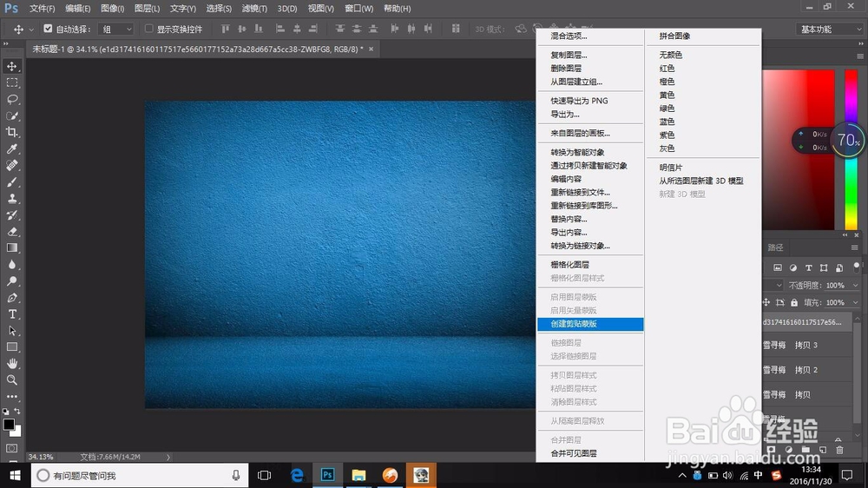Delete layer with trash icon
Image resolution: width=868 pixels, height=488 pixels.
[839, 451]
